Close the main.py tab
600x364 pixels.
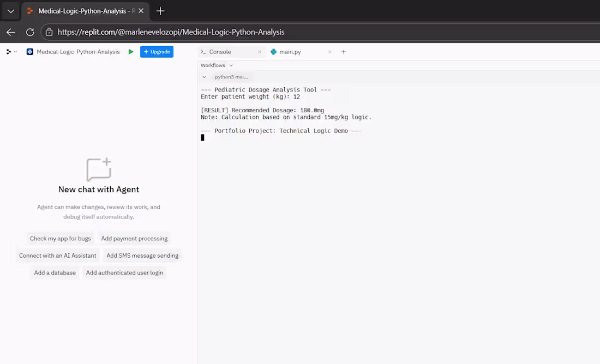point(330,52)
